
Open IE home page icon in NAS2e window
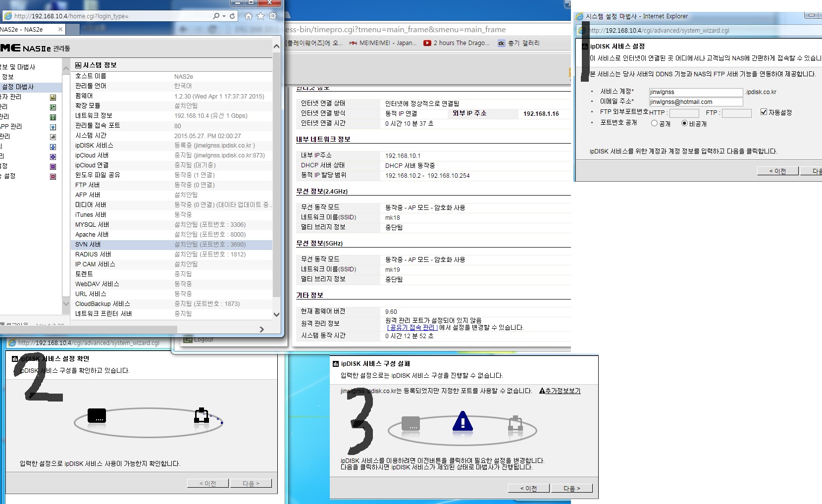(249, 16)
